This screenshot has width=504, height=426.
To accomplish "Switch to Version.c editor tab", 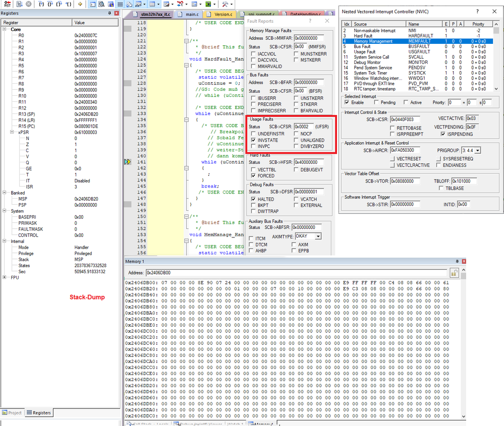I will point(220,14).
